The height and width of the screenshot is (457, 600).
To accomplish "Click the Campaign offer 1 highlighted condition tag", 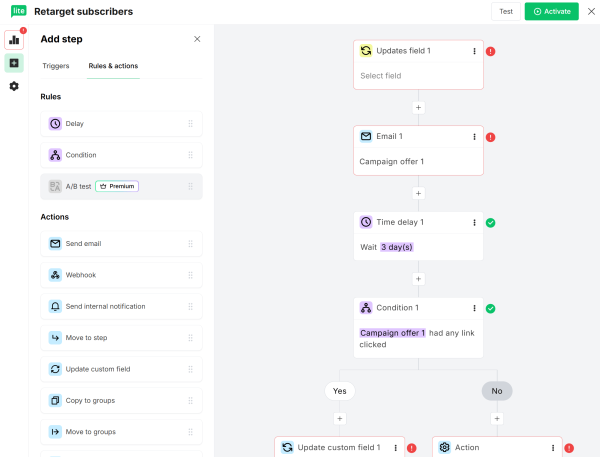I will click(x=393, y=333).
